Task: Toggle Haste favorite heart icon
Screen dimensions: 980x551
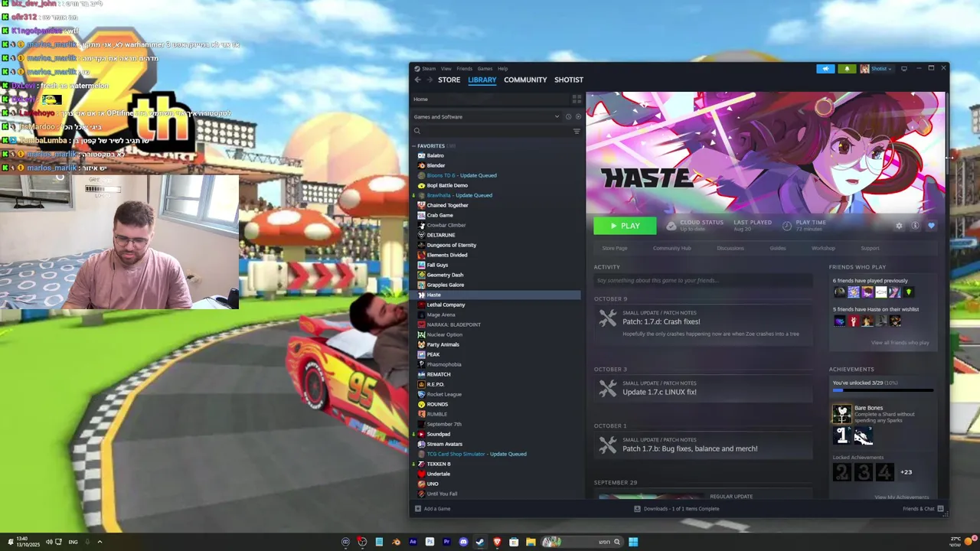Action: [931, 226]
